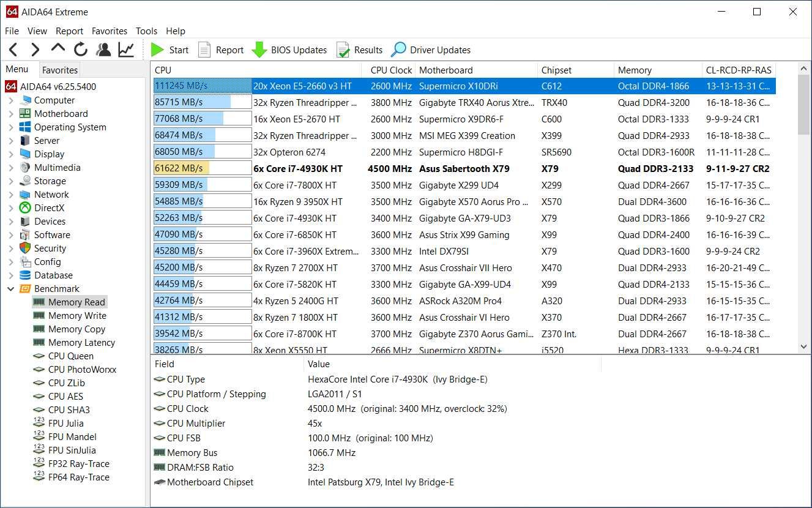Open Driver Updates from toolbar

pyautogui.click(x=431, y=50)
